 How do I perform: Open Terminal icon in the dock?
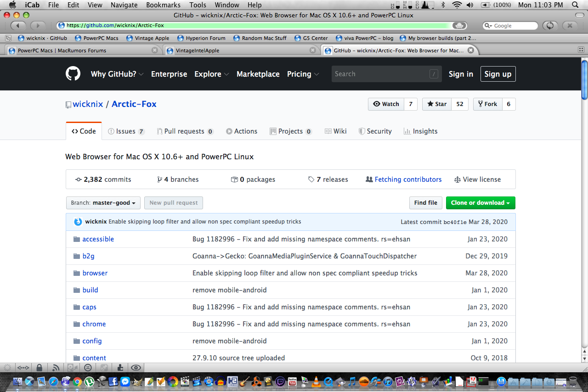tap(483, 381)
